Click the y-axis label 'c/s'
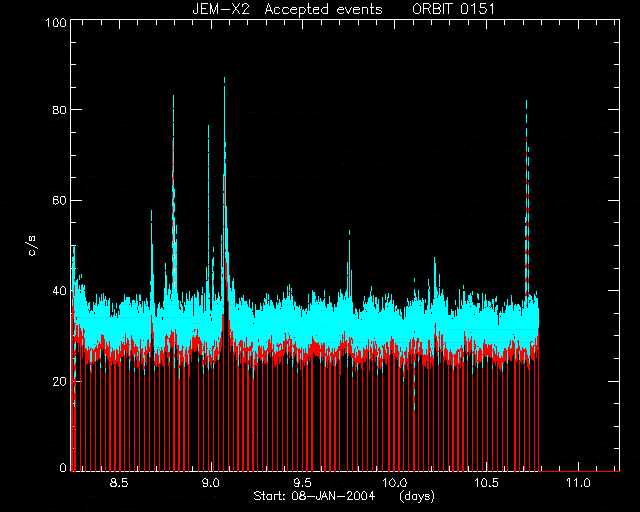Viewport: 640px width, 512px height. pyautogui.click(x=32, y=246)
